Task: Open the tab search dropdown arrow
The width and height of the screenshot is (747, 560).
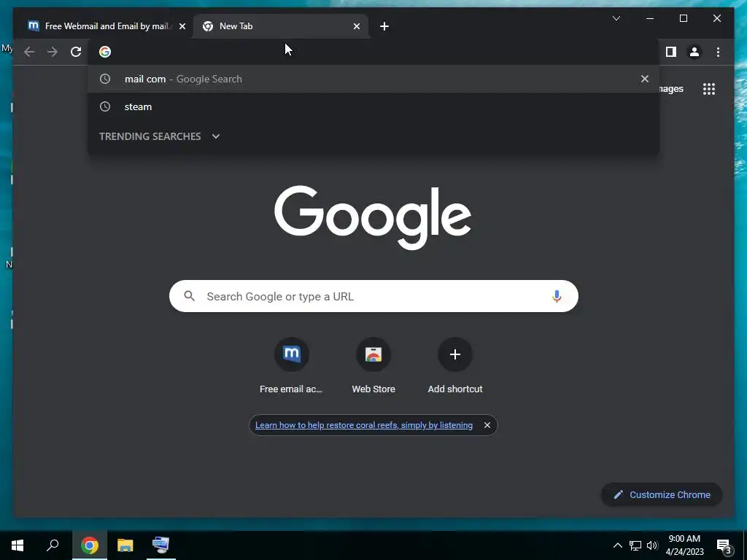Action: point(616,18)
